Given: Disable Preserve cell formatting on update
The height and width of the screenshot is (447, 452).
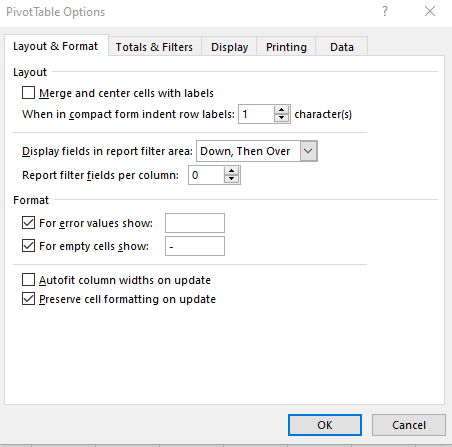Looking at the screenshot, I should tap(28, 299).
